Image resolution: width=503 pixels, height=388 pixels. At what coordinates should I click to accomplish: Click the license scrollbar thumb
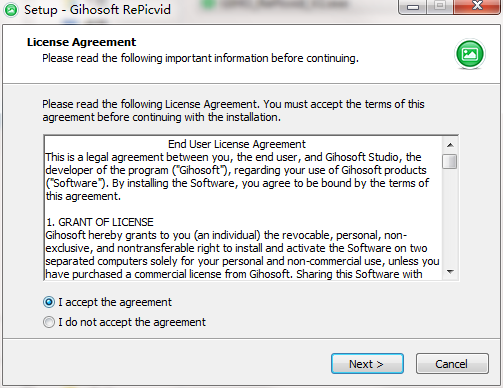click(x=450, y=161)
